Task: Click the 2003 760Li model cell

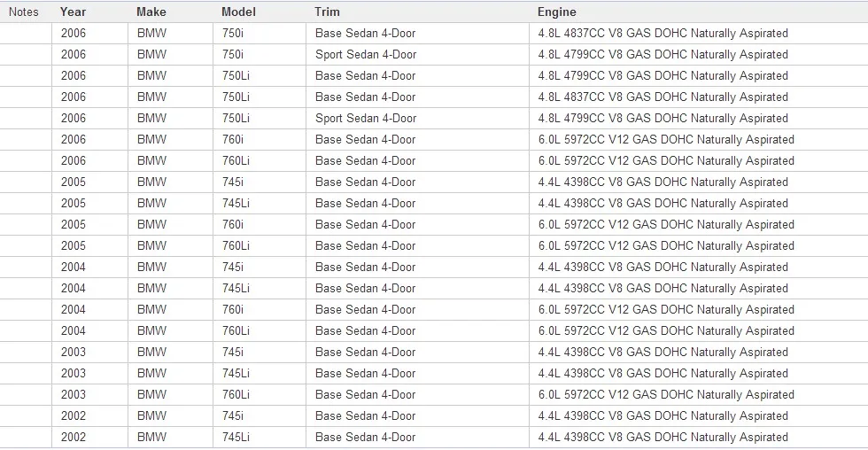Action: (260, 395)
